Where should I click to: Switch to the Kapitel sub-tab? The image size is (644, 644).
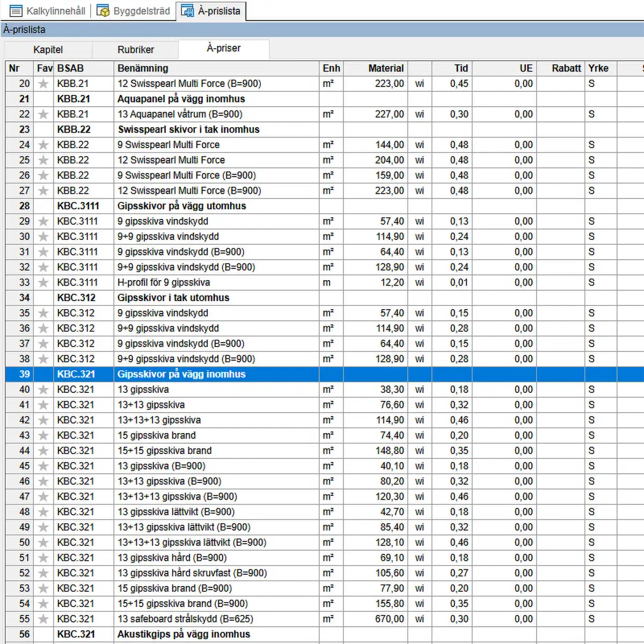(48, 49)
